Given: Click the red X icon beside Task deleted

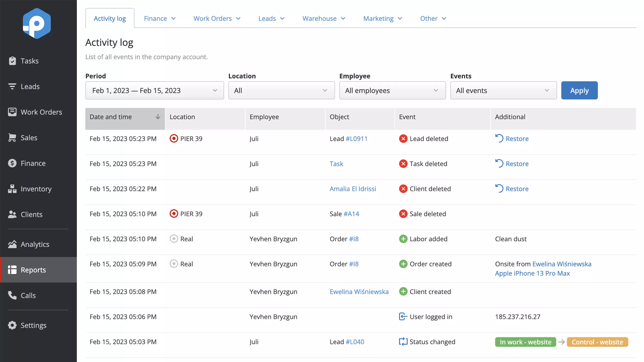Looking at the screenshot, I should click(403, 164).
